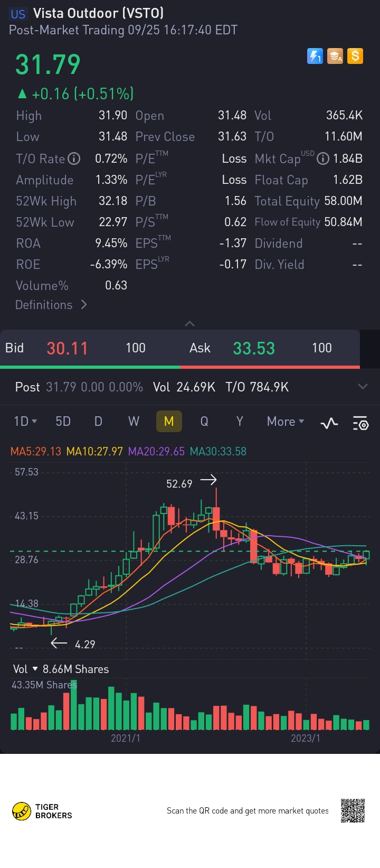380x868 pixels.
Task: Tap the Total Equity value 58.00M
Action: (x=343, y=201)
